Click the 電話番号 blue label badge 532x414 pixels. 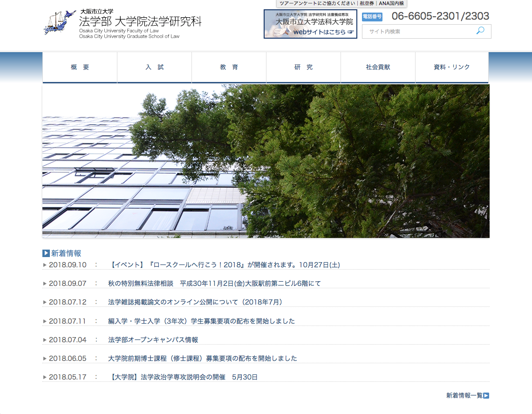372,16
